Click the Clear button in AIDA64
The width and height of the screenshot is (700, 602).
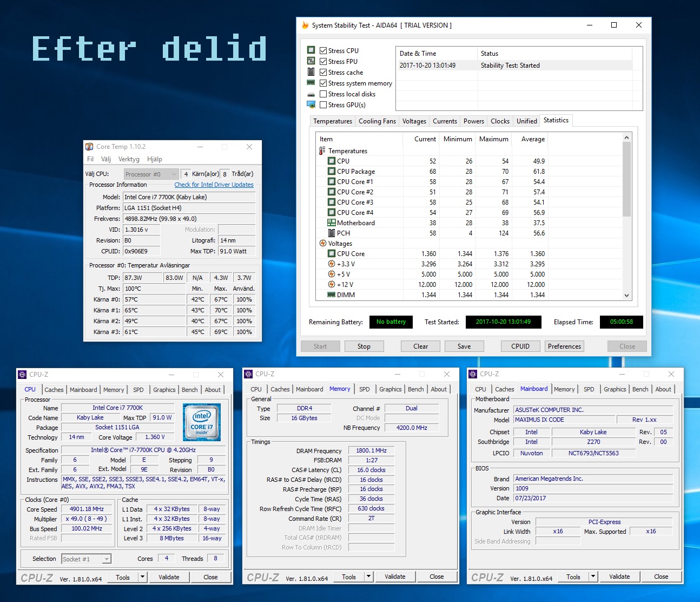[x=421, y=346]
